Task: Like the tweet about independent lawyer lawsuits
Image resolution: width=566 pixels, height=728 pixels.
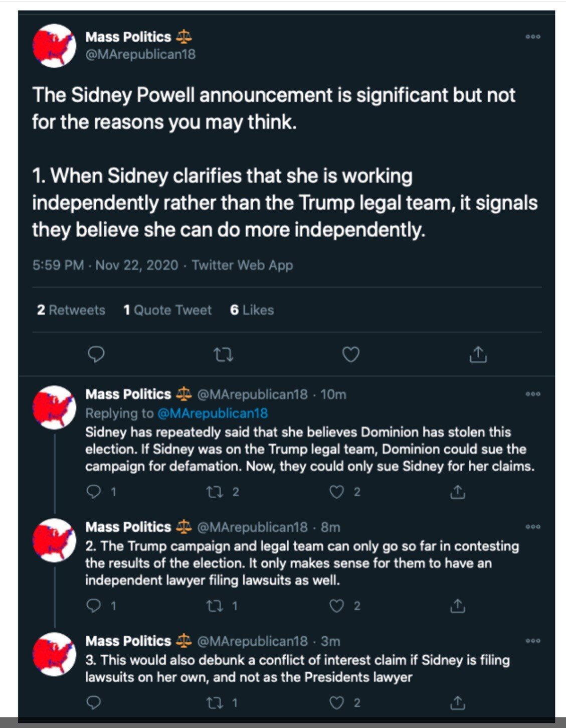Action: click(x=336, y=606)
